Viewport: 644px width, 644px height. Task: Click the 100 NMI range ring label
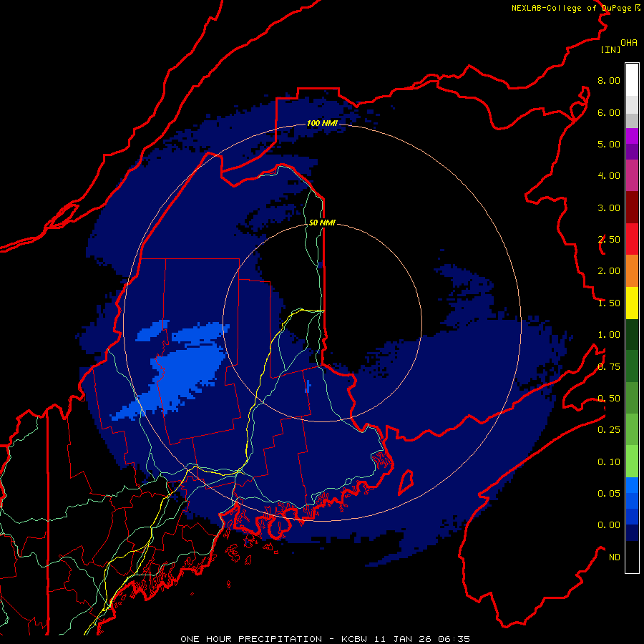pos(322,123)
